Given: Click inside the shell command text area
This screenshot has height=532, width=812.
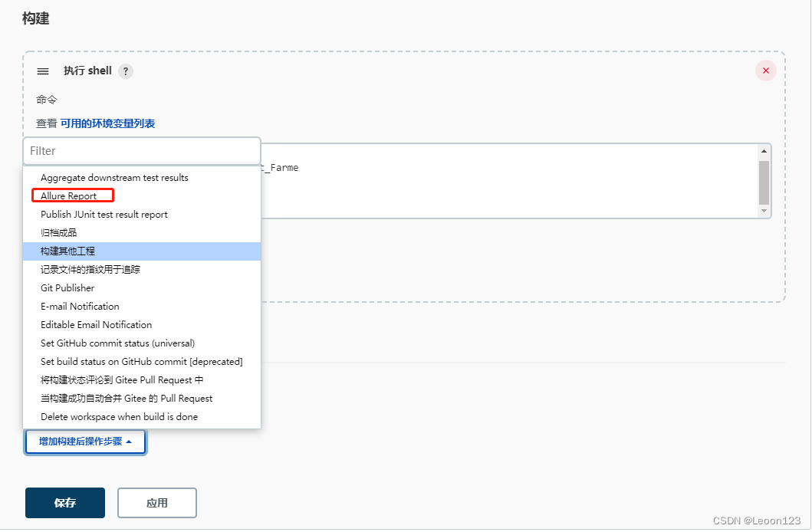Looking at the screenshot, I should (x=508, y=181).
